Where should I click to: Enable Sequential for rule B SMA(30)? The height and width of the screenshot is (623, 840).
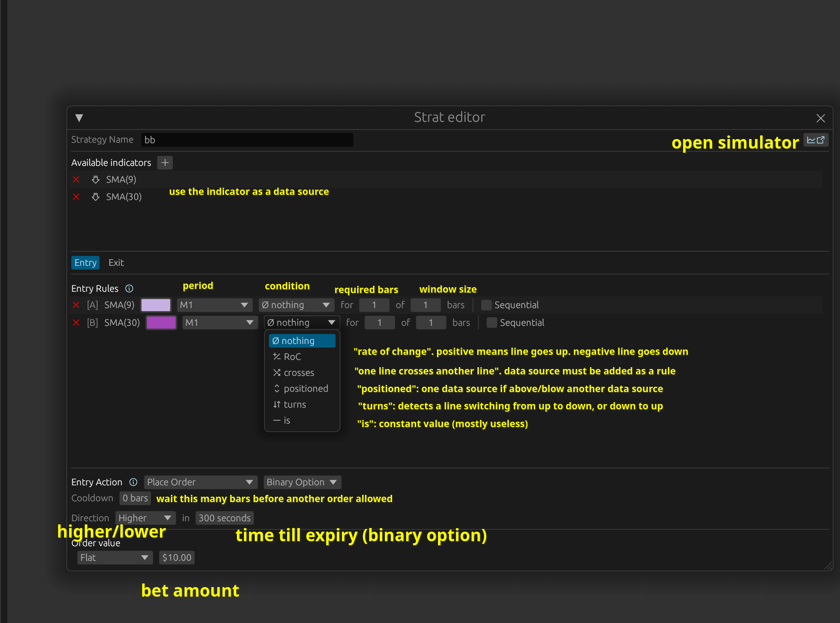pos(492,323)
